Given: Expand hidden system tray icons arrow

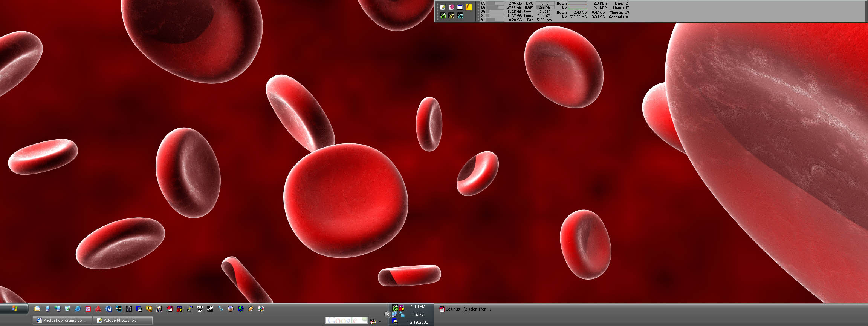Looking at the screenshot, I should tap(387, 314).
